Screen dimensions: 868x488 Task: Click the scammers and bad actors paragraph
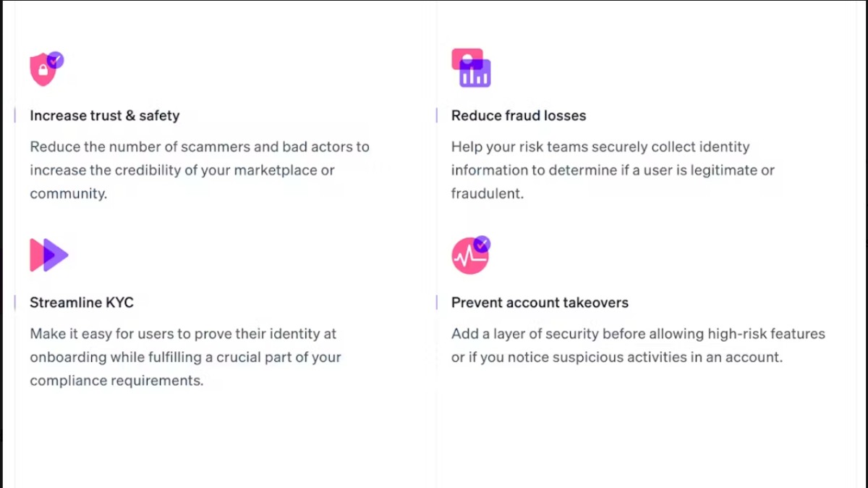click(x=200, y=170)
